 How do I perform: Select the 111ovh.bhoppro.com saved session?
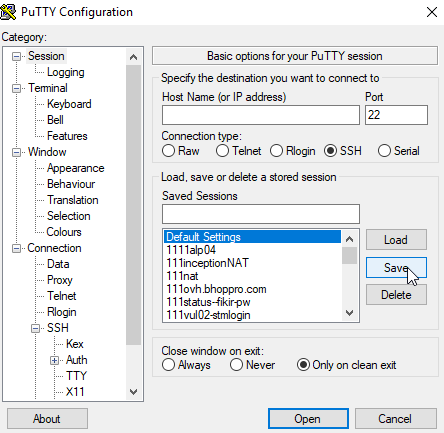pyautogui.click(x=216, y=289)
